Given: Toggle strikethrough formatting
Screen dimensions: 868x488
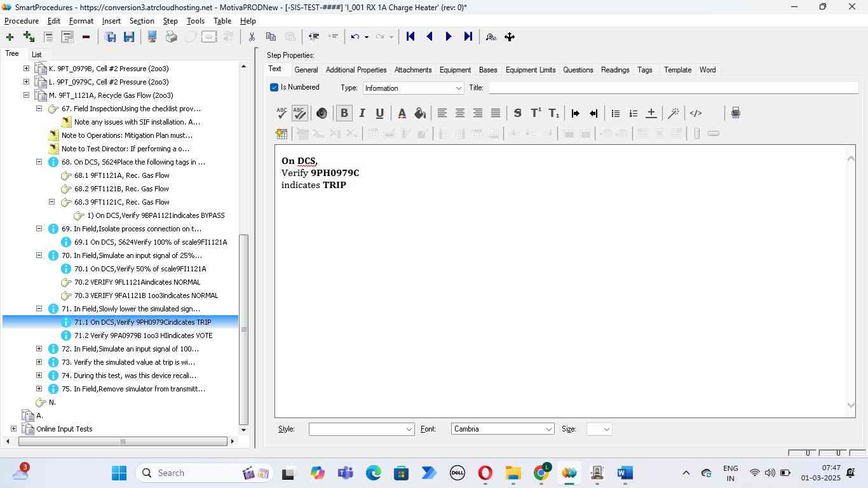Looking at the screenshot, I should (x=517, y=113).
